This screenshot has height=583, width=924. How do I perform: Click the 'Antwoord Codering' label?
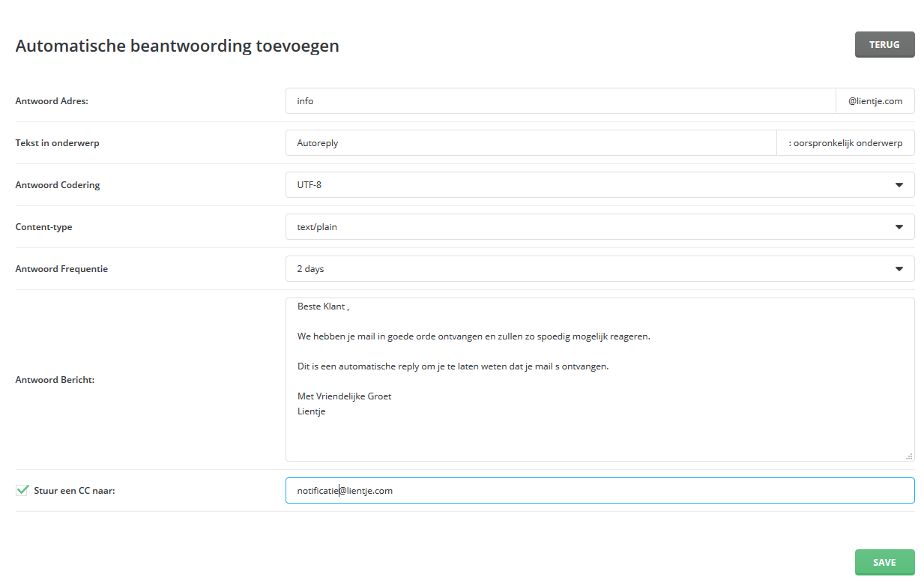(58, 185)
